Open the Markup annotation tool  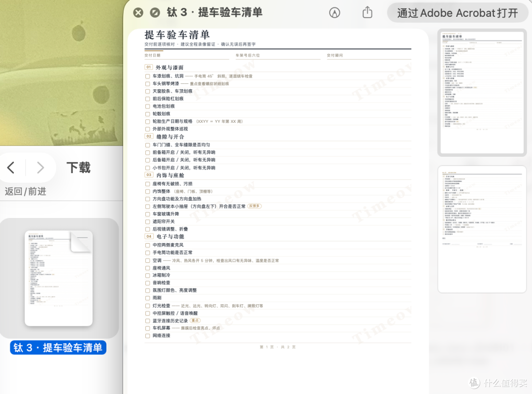pyautogui.click(x=334, y=13)
